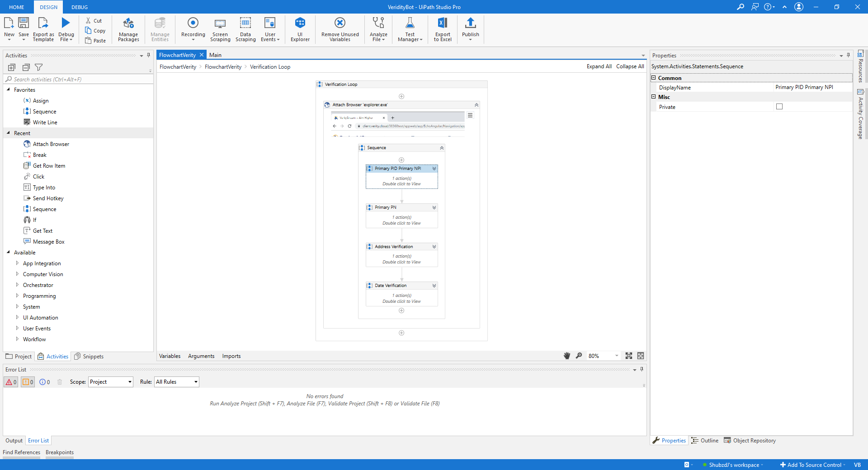868x470 pixels.
Task: Click Fit to Screen icon
Action: point(629,356)
